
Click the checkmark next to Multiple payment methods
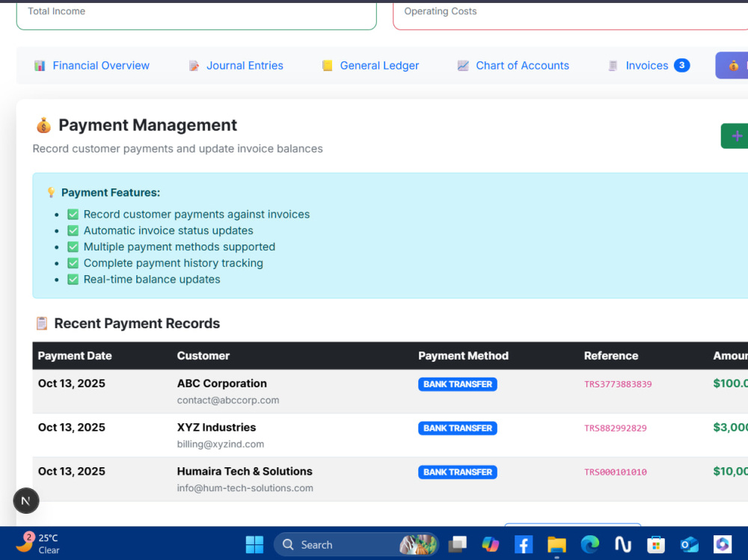(x=73, y=247)
